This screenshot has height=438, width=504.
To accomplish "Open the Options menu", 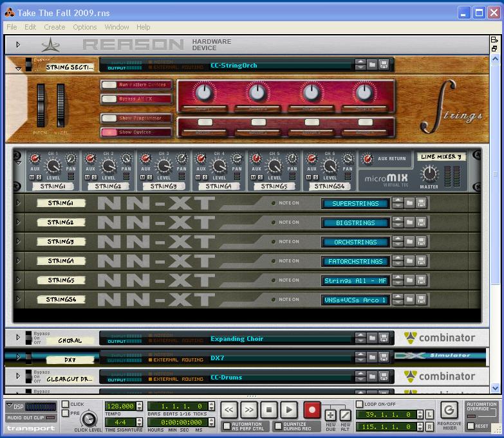I will tap(84, 27).
